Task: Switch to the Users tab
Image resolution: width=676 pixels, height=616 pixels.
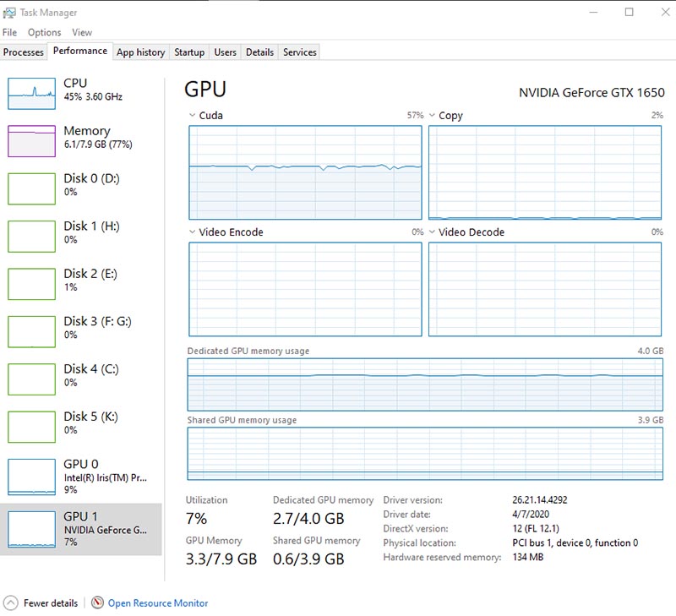Action: tap(225, 52)
